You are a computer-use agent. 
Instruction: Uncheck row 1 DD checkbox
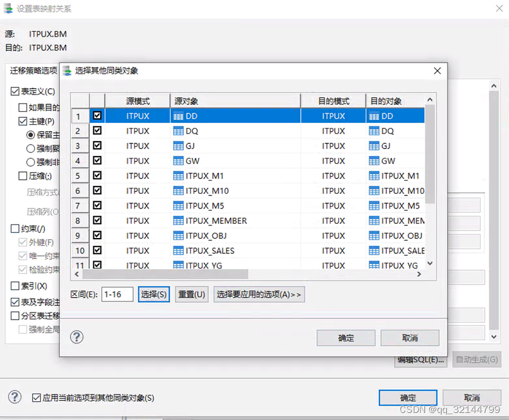click(97, 115)
